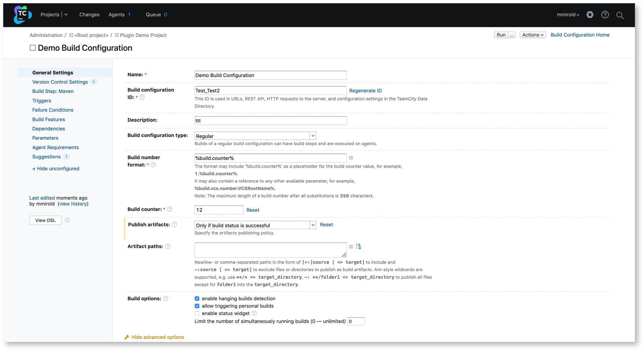Click the Description input field
Viewport: 644px width, 351px height.
[270, 121]
